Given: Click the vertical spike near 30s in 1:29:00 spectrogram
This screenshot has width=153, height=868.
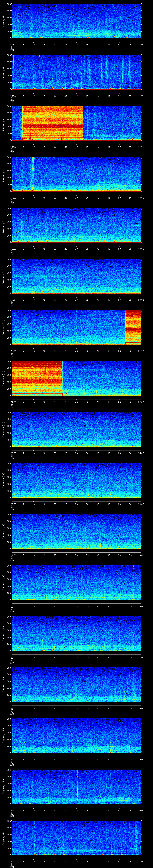Looking at the screenshot, I should pyautogui.click(x=77, y=786).
